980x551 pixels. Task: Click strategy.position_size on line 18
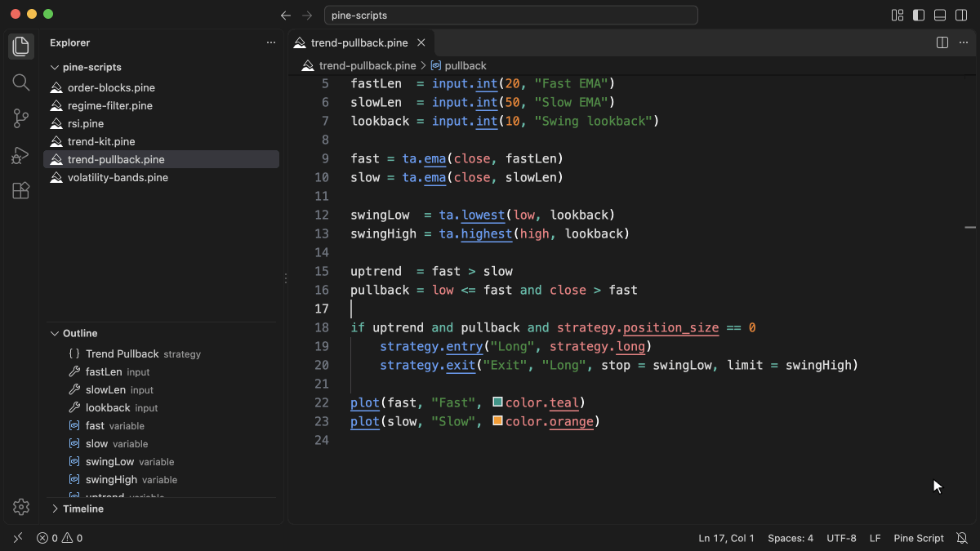point(638,327)
